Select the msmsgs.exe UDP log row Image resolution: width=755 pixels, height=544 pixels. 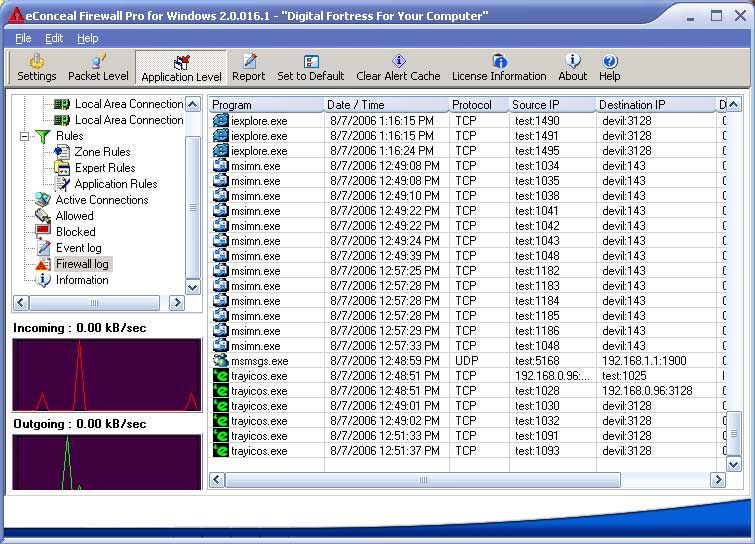tap(468, 361)
